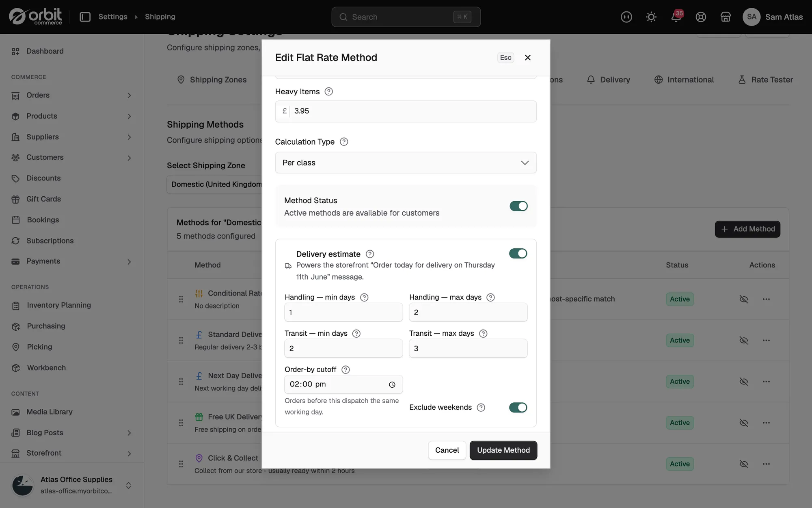Viewport: 812px width, 508px height.
Task: Click the Add Method button
Action: coord(747,229)
